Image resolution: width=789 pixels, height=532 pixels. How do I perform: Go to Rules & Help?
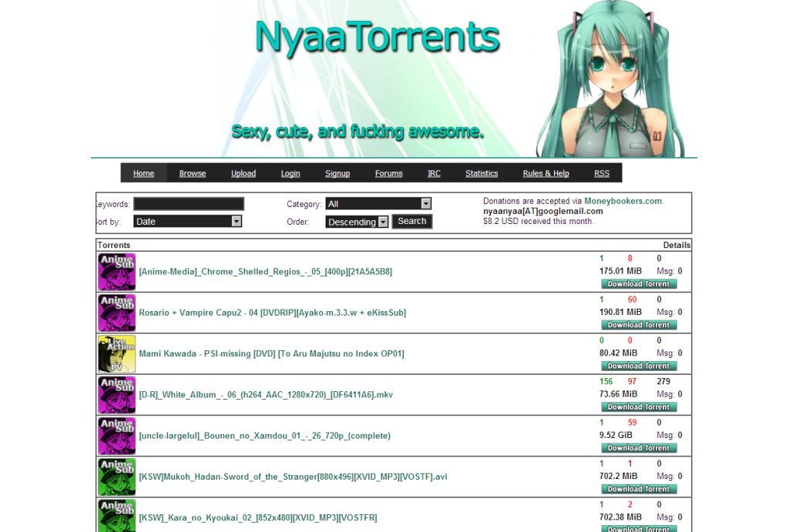coord(546,173)
